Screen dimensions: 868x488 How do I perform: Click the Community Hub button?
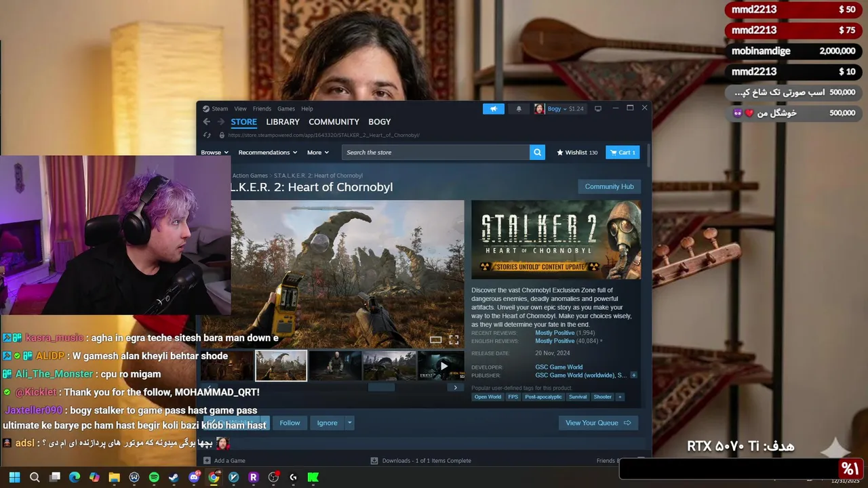[x=609, y=186]
